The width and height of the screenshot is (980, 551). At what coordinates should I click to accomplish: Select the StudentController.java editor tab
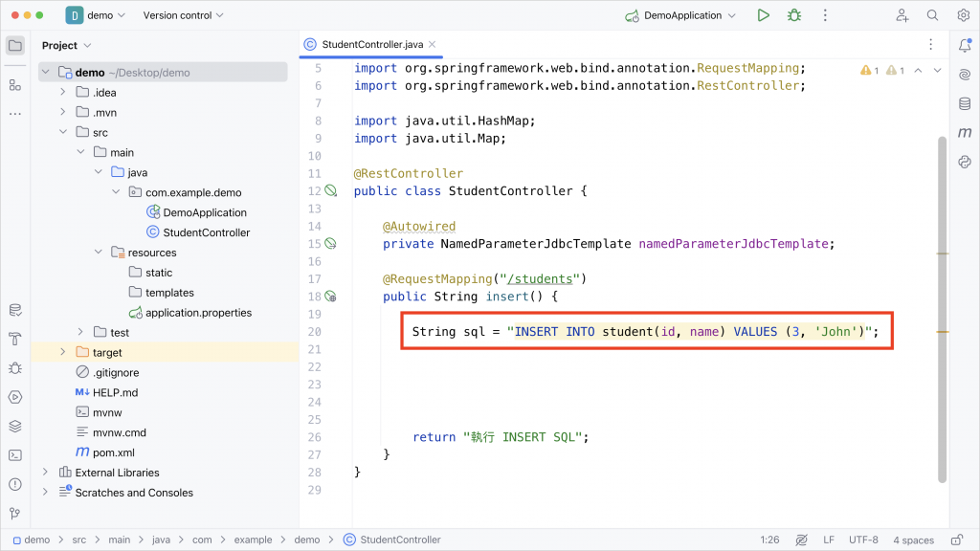[x=370, y=44]
